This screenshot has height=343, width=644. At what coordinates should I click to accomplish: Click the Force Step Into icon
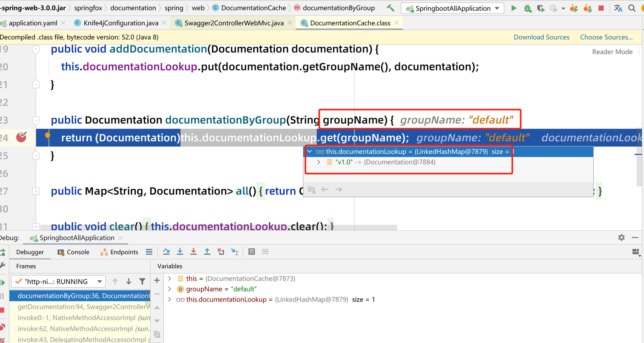coord(194,252)
